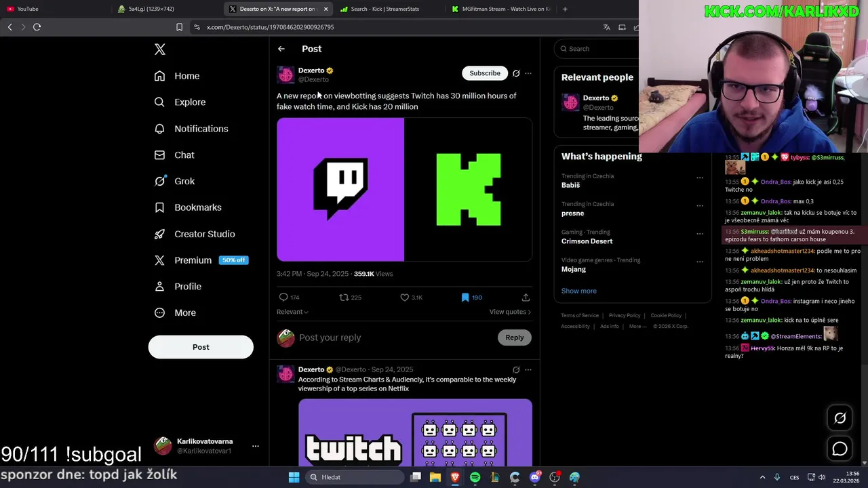Click the floating chat bubble button
868x488 pixels.
(x=840, y=449)
